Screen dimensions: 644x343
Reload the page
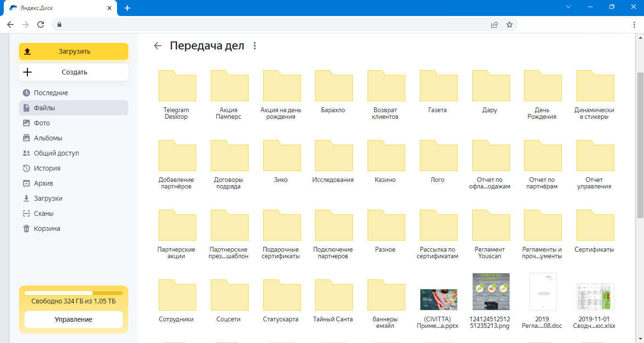pyautogui.click(x=41, y=24)
